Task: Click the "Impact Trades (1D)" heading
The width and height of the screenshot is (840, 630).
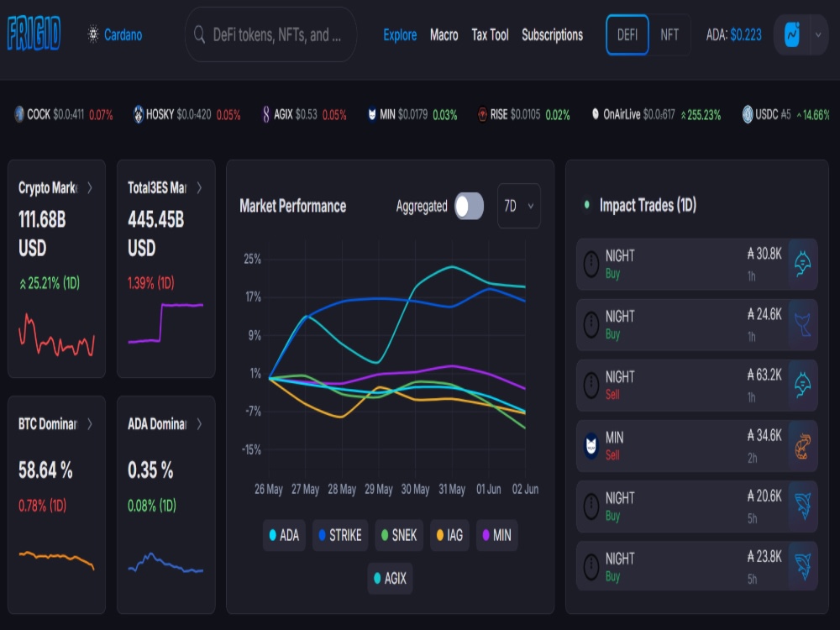Action: click(x=648, y=205)
